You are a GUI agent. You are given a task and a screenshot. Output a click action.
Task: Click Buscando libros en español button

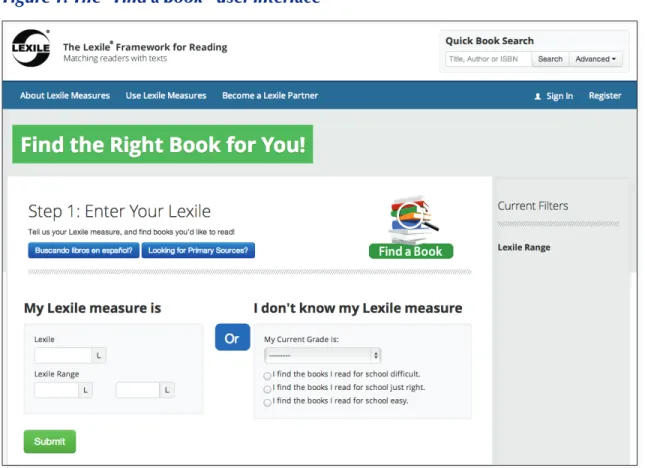(84, 250)
